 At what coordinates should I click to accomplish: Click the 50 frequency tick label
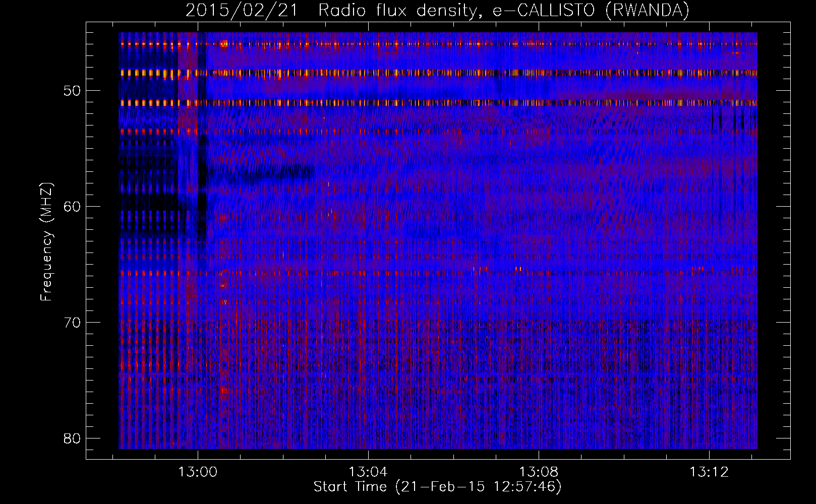click(x=73, y=91)
